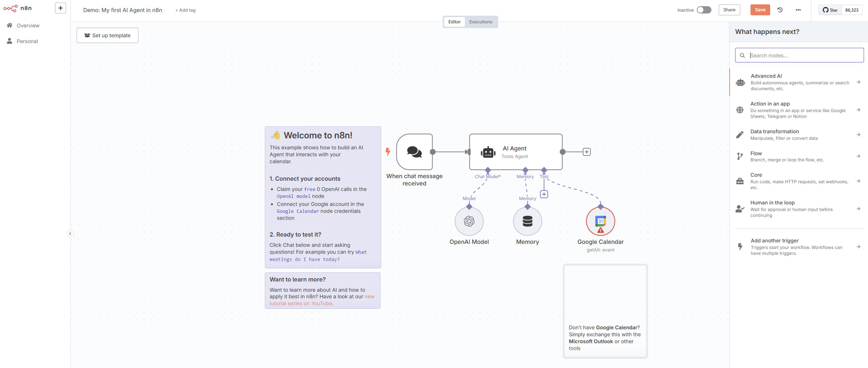The image size is (868, 368).
Task: Expand Human in the loop arrow
Action: (859, 209)
